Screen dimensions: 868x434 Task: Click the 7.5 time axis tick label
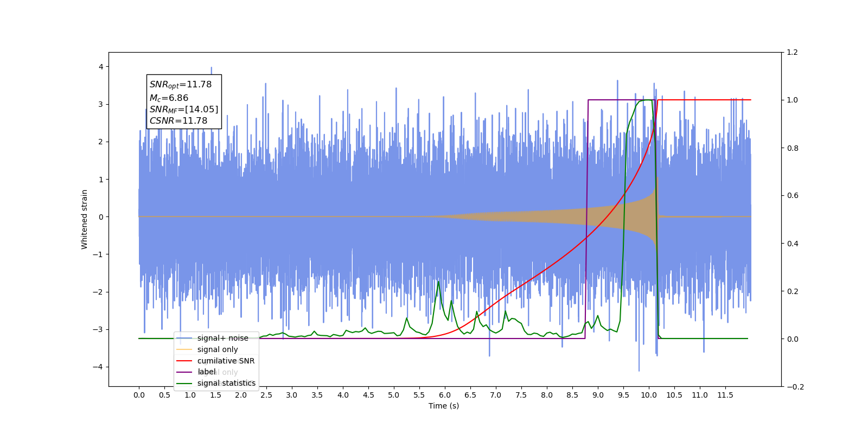point(521,395)
